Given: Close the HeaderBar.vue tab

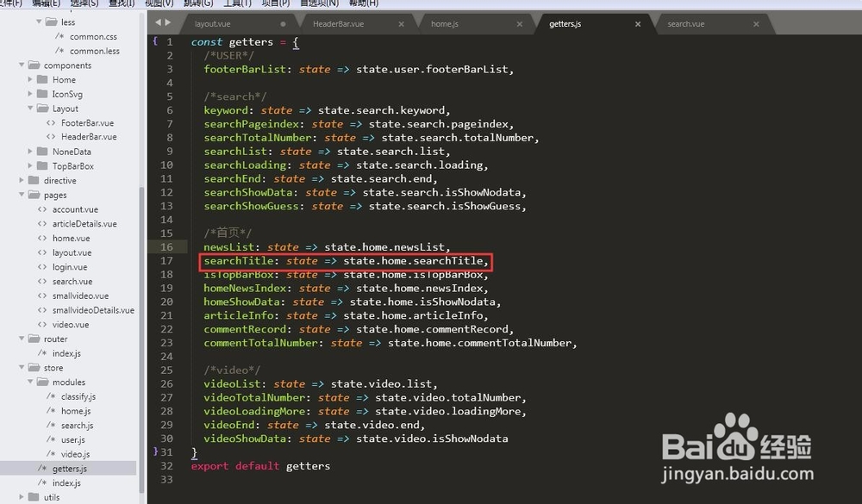Looking at the screenshot, I should 402,23.
